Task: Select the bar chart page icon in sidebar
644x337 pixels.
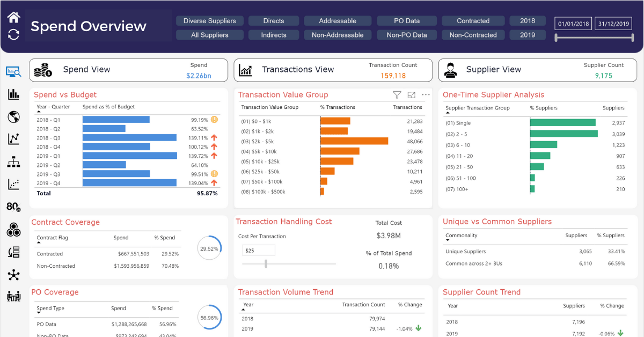Action: pyautogui.click(x=13, y=94)
